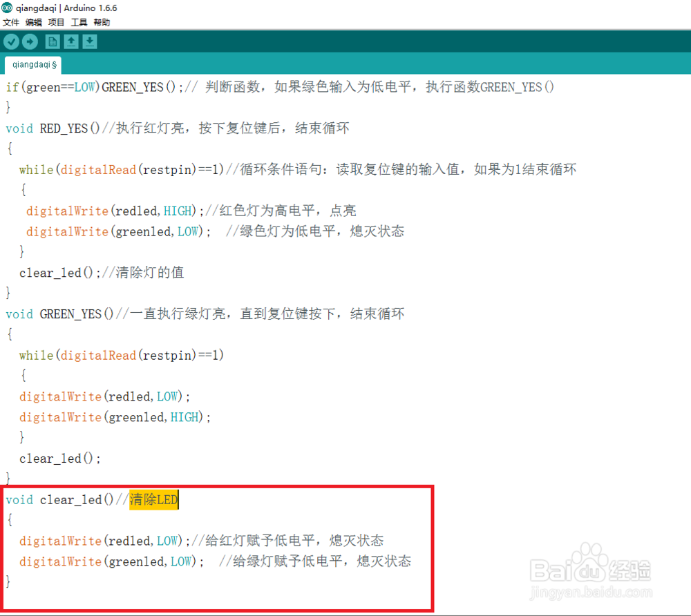Create a new sketch

(x=53, y=41)
